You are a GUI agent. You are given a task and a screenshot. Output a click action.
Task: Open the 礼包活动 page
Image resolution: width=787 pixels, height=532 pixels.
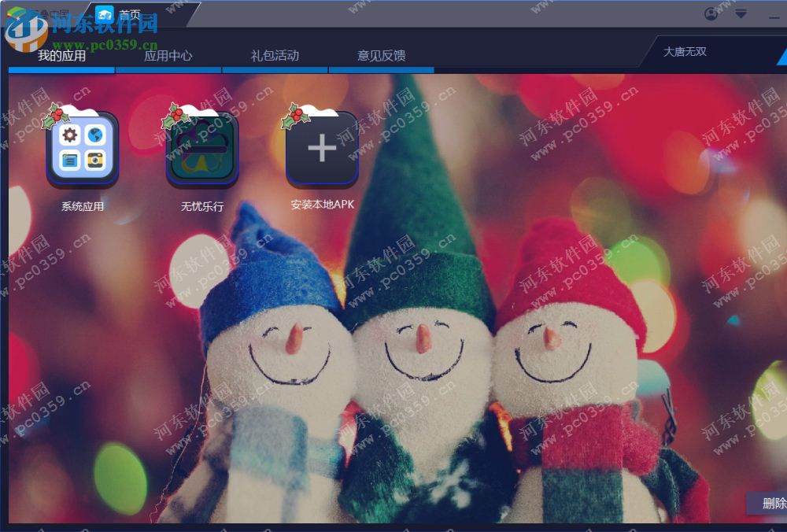[x=274, y=55]
